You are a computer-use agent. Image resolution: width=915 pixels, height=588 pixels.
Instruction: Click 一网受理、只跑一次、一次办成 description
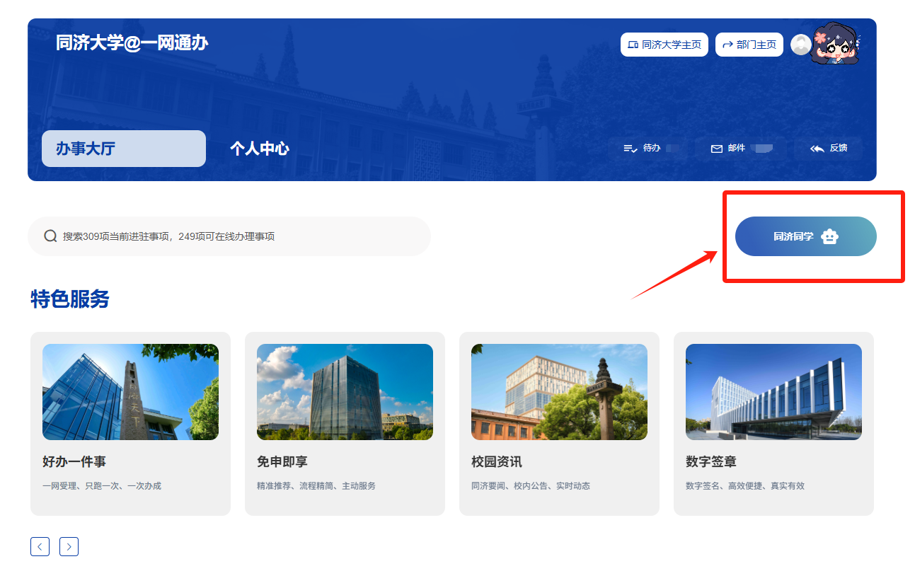click(102, 486)
